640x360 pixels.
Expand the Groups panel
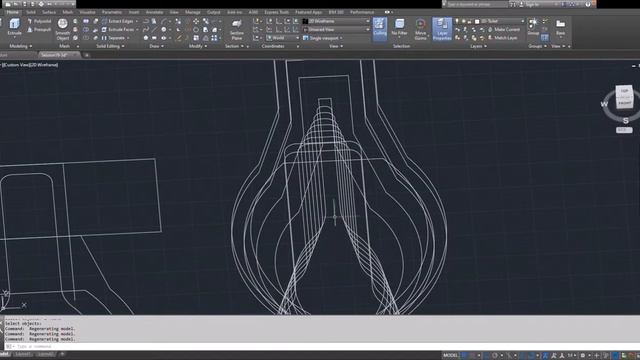537,46
